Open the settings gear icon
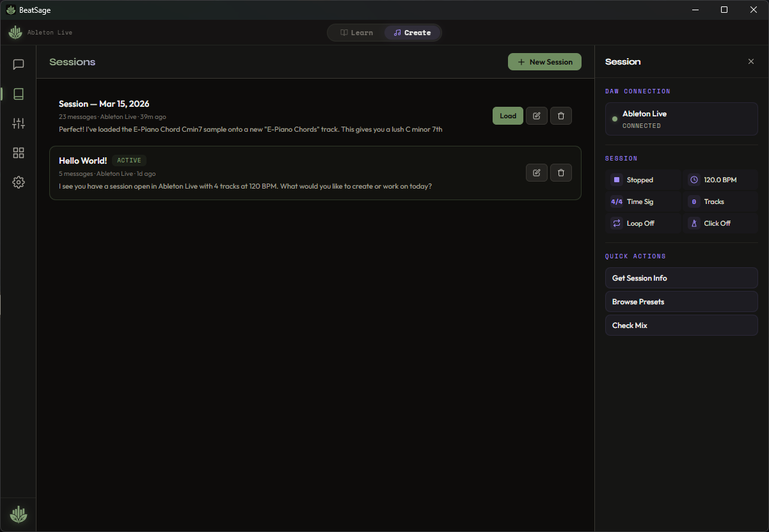769x532 pixels. click(x=18, y=182)
